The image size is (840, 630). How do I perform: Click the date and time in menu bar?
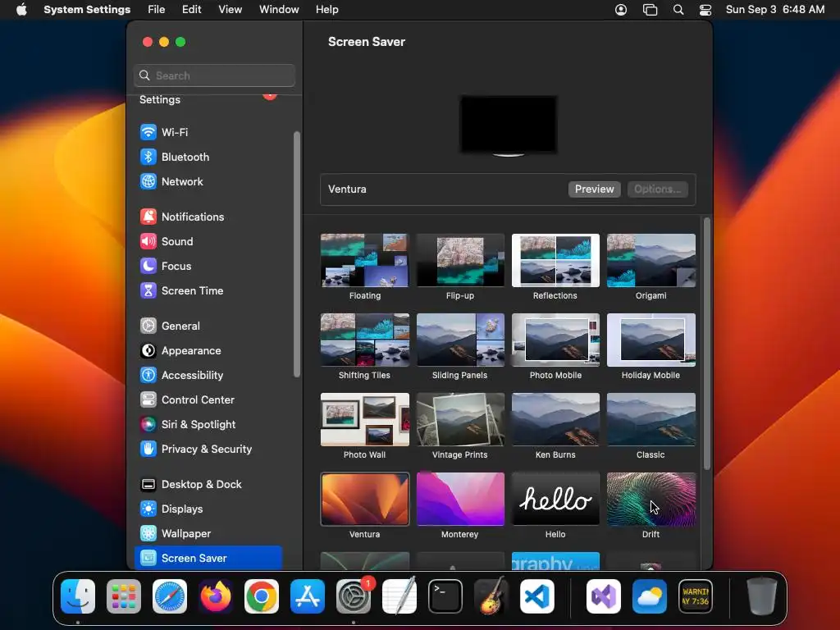[x=775, y=10]
